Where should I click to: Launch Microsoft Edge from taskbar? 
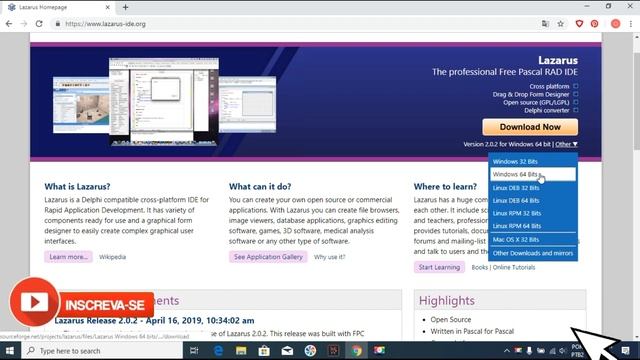pyautogui.click(x=218, y=351)
